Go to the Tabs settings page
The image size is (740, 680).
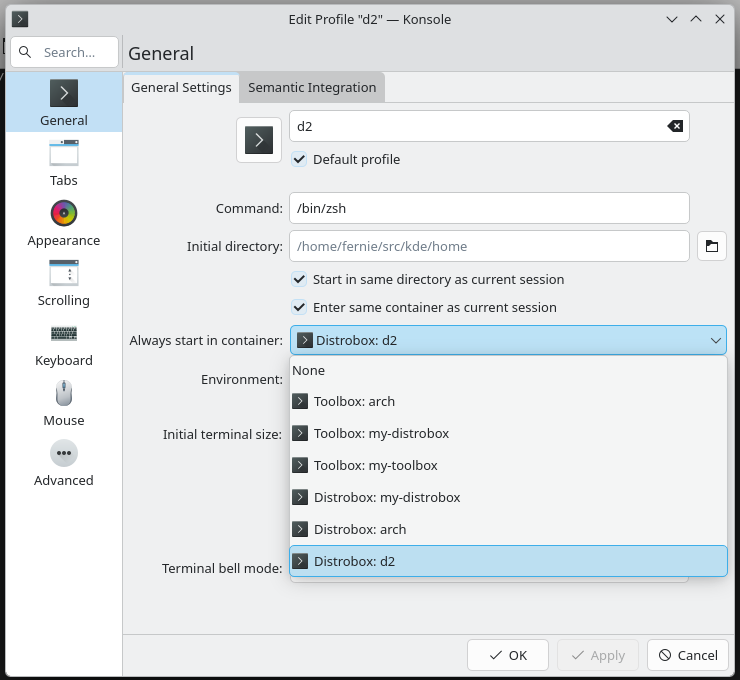click(64, 163)
